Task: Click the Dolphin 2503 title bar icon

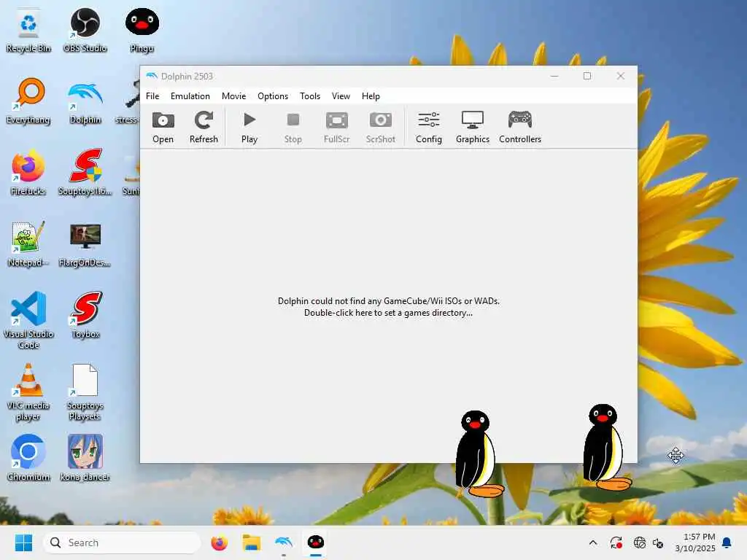Action: pos(152,76)
